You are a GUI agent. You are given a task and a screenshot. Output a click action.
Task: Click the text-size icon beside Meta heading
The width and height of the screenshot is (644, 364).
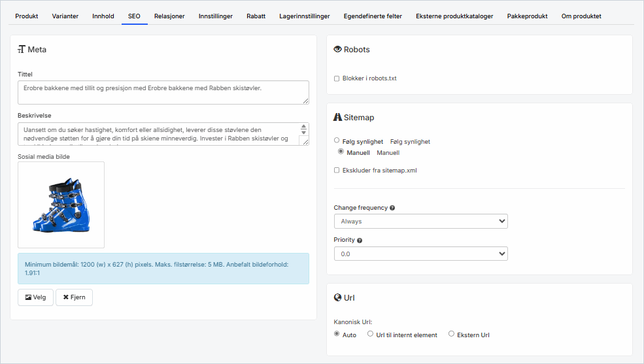(x=22, y=50)
